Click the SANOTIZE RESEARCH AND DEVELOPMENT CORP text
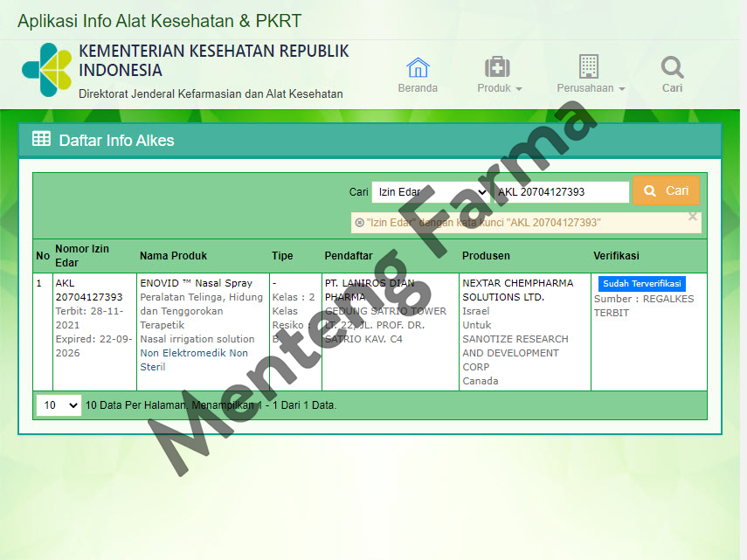This screenshot has width=747, height=560. coord(515,353)
